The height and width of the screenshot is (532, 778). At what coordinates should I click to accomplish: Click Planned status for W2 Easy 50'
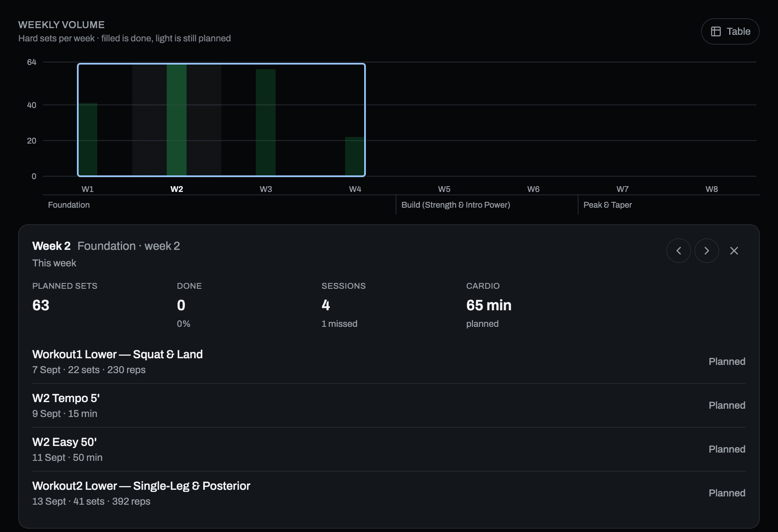tap(727, 449)
